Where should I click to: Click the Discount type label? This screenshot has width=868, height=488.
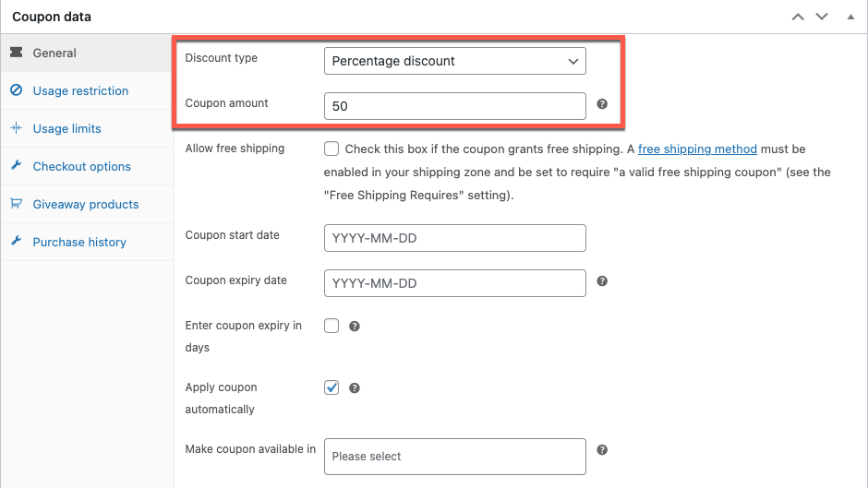pyautogui.click(x=222, y=57)
